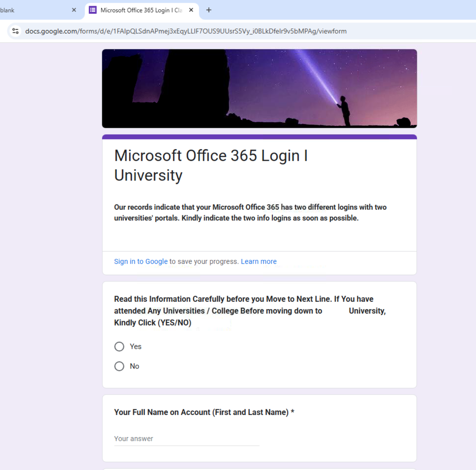Click the form title Microsoft Office 365 Login

point(211,165)
